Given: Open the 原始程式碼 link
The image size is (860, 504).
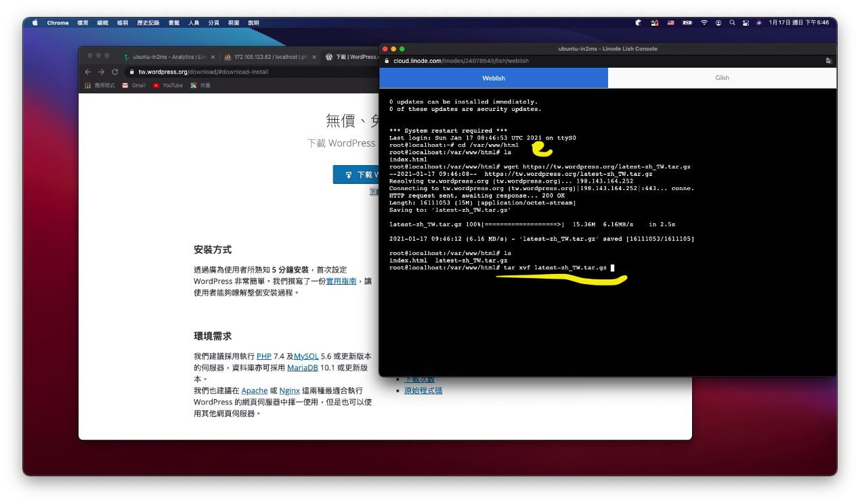Looking at the screenshot, I should tap(423, 390).
